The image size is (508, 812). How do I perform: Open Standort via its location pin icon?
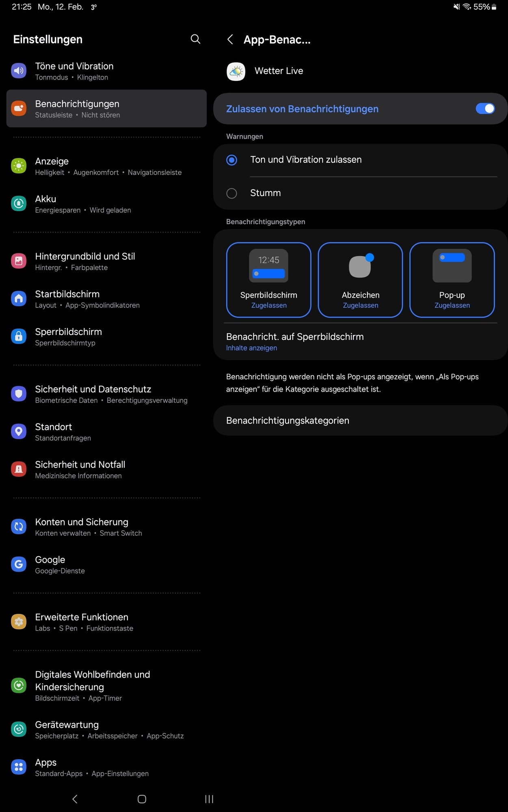click(x=19, y=432)
